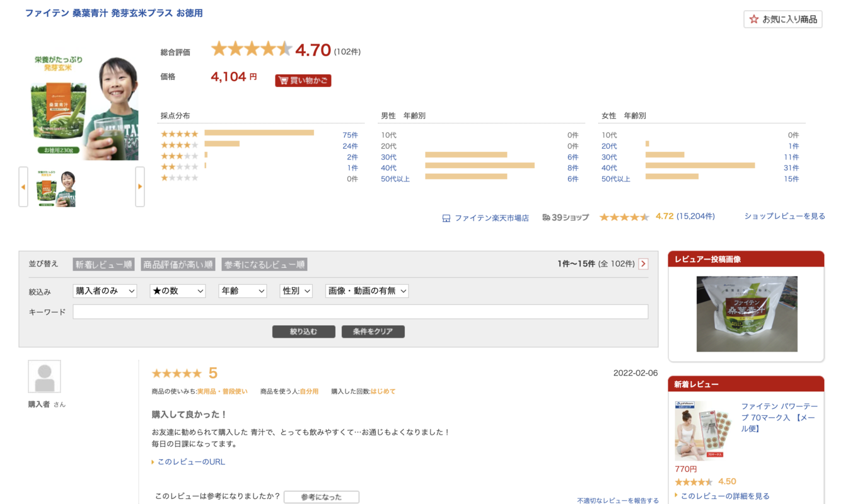The width and height of the screenshot is (848, 504).
Task: Open このレビューの詳細を見る link
Action: pyautogui.click(x=725, y=496)
